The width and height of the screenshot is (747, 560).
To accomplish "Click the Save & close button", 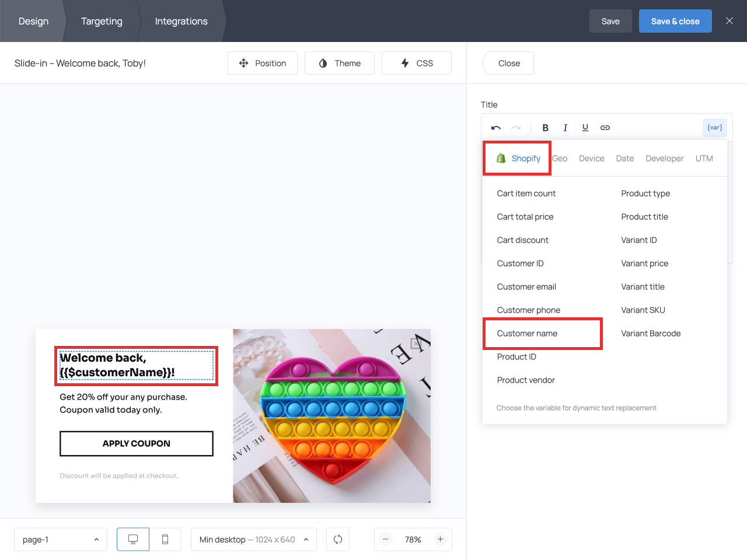I will pos(675,21).
